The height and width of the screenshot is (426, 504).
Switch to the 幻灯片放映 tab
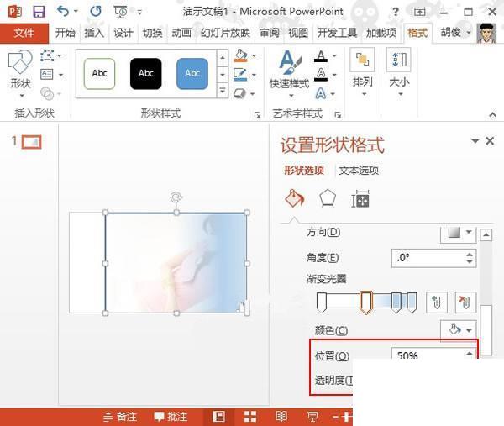(x=225, y=33)
